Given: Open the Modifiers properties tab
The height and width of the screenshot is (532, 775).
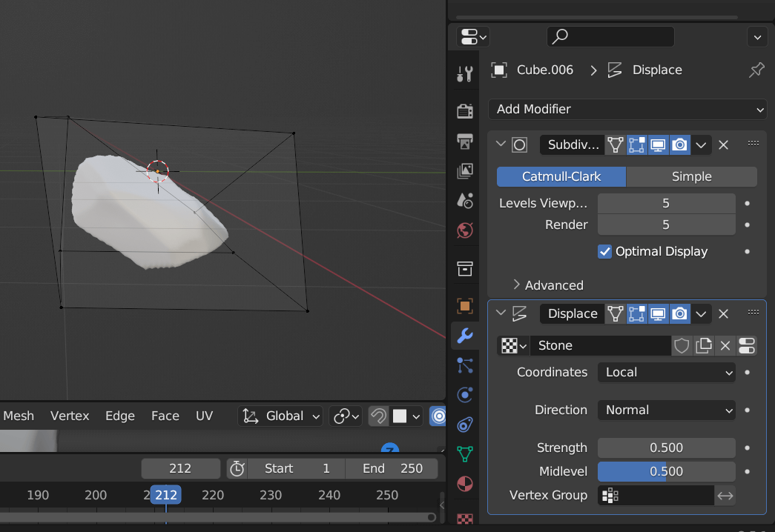Looking at the screenshot, I should click(464, 336).
